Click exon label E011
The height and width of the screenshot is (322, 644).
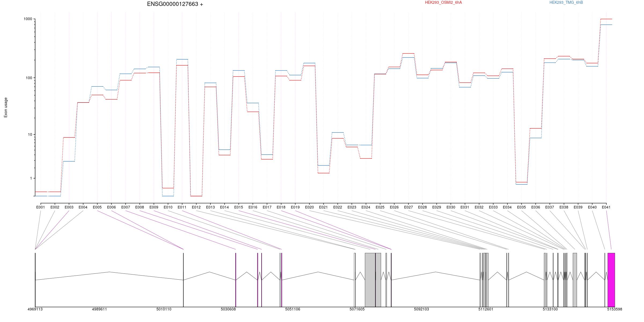click(x=182, y=207)
